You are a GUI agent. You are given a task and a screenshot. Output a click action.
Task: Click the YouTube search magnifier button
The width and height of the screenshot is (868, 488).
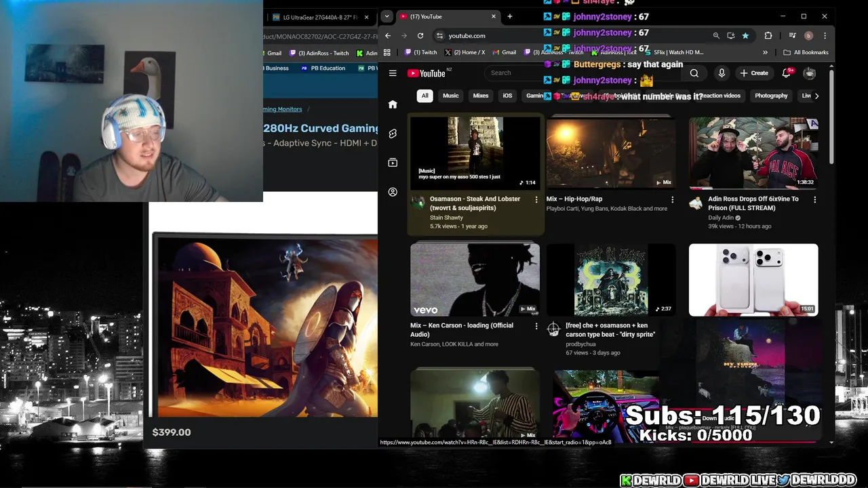click(694, 73)
